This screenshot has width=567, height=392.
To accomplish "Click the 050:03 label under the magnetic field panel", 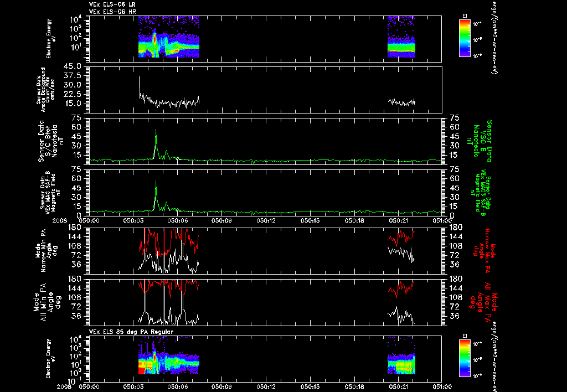I will point(133,220).
